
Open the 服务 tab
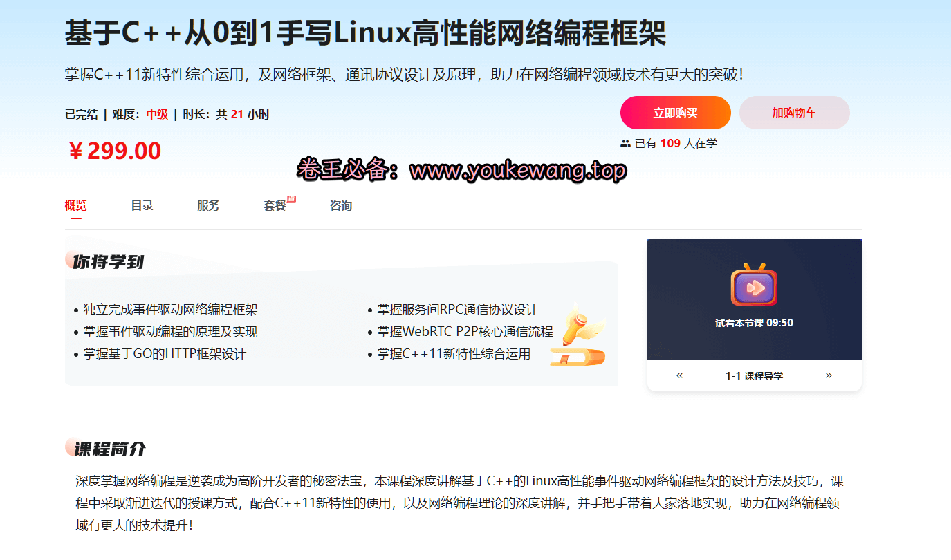[x=208, y=205]
